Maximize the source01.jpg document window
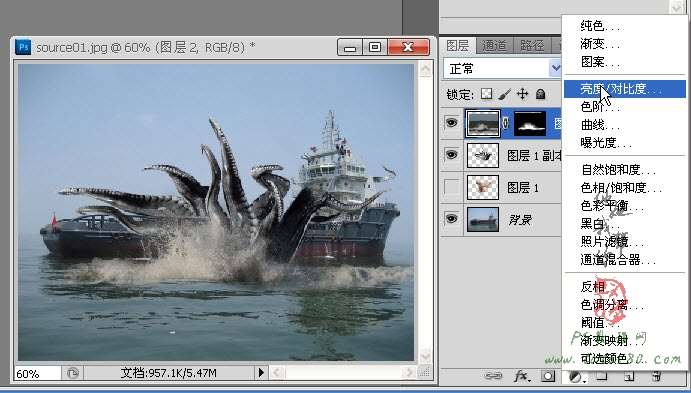 pos(375,47)
